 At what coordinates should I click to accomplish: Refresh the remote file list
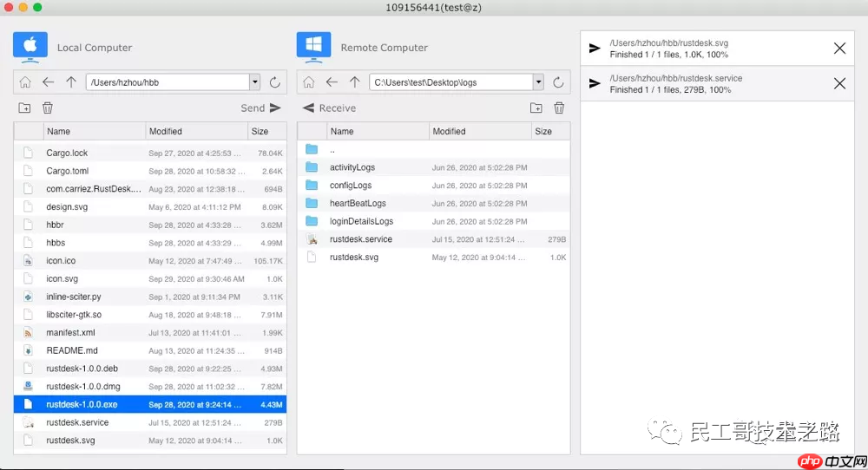click(x=559, y=82)
